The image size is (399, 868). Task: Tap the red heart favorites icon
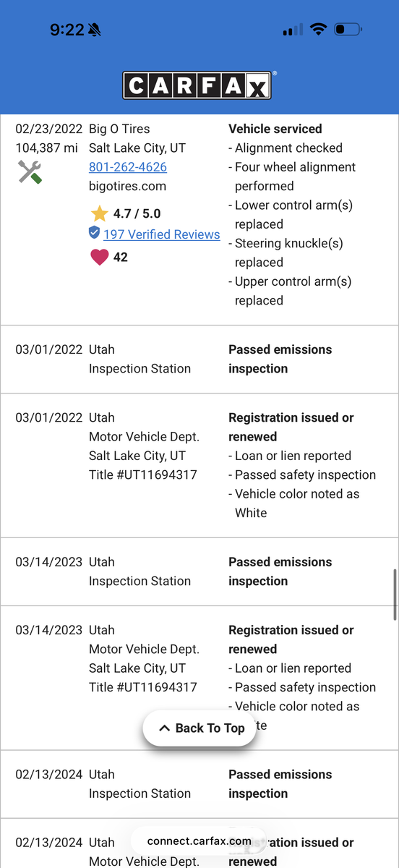[99, 257]
